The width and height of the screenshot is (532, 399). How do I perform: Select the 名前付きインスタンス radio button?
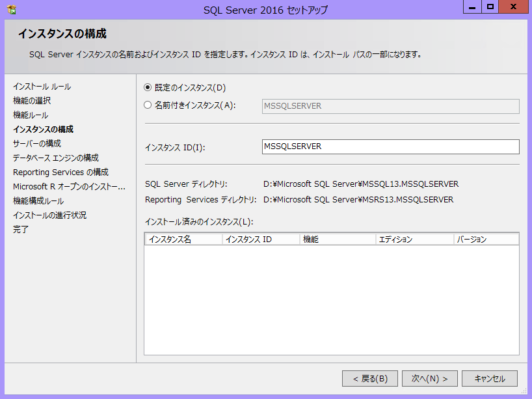tap(148, 105)
